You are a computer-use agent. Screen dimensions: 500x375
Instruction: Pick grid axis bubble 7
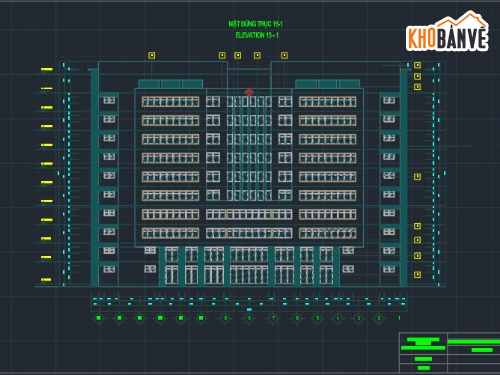tap(273, 318)
